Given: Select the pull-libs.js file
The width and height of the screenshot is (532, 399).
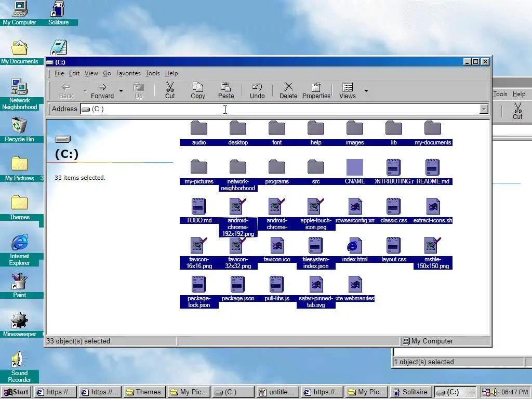Looking at the screenshot, I should [277, 289].
